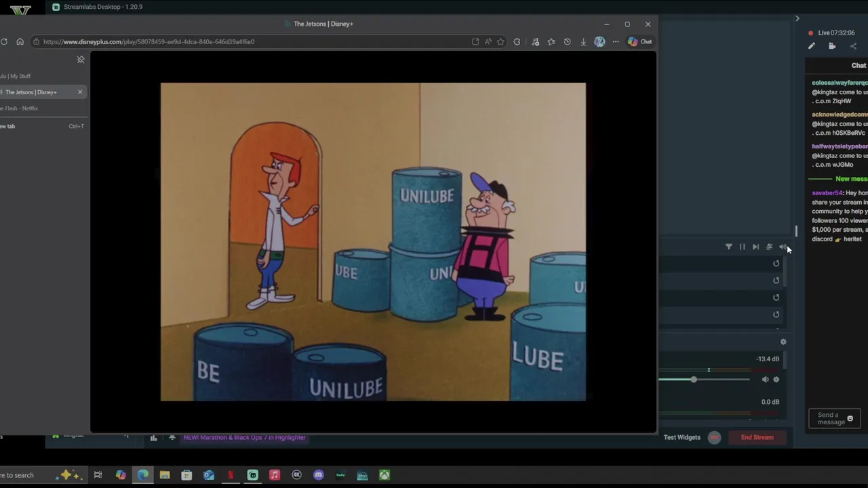Toggle recent events volume speaker icon

tap(783, 247)
